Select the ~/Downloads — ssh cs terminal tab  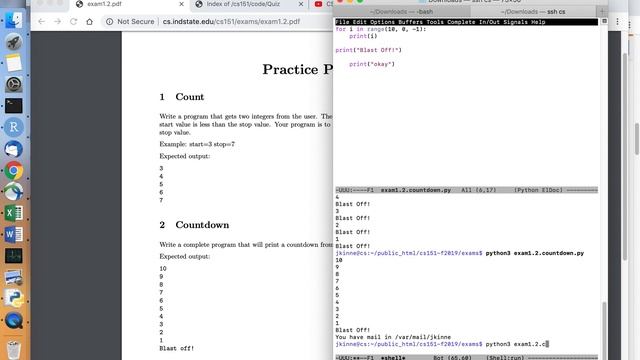tap(533, 12)
